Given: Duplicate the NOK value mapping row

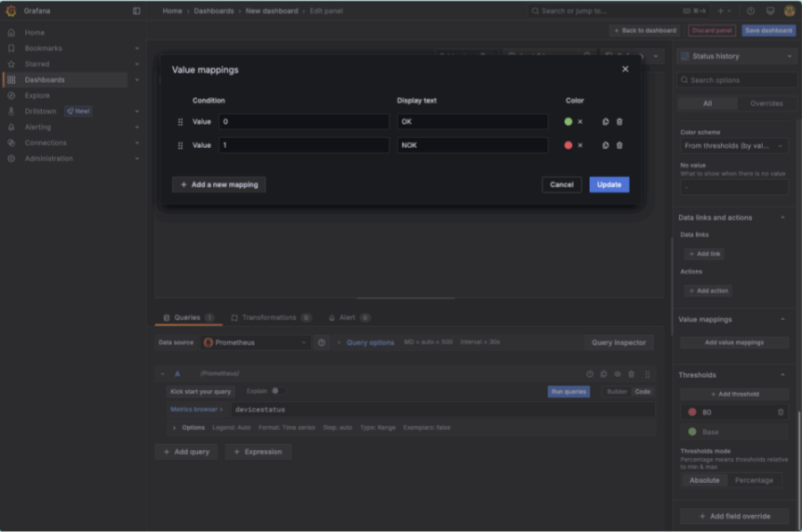Looking at the screenshot, I should pos(605,145).
